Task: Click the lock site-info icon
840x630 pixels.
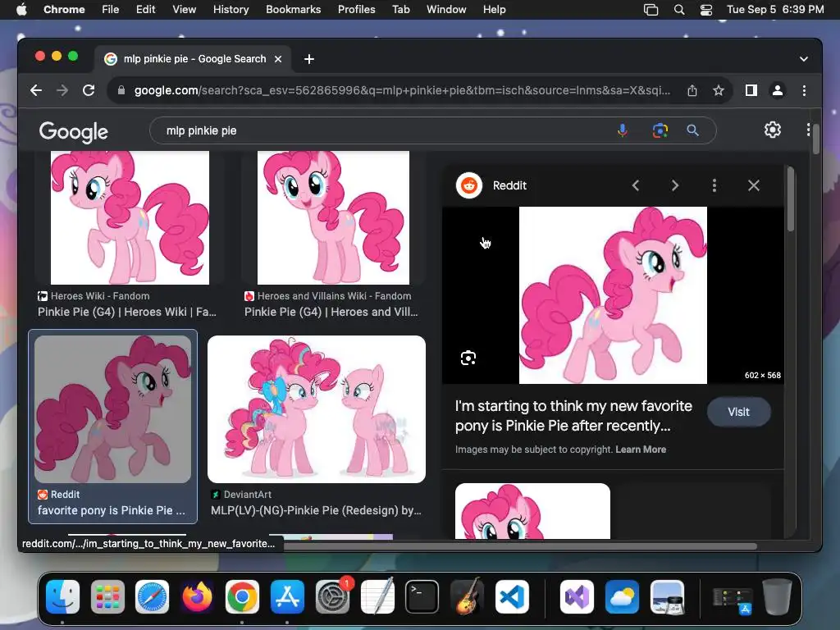Action: coord(121,90)
